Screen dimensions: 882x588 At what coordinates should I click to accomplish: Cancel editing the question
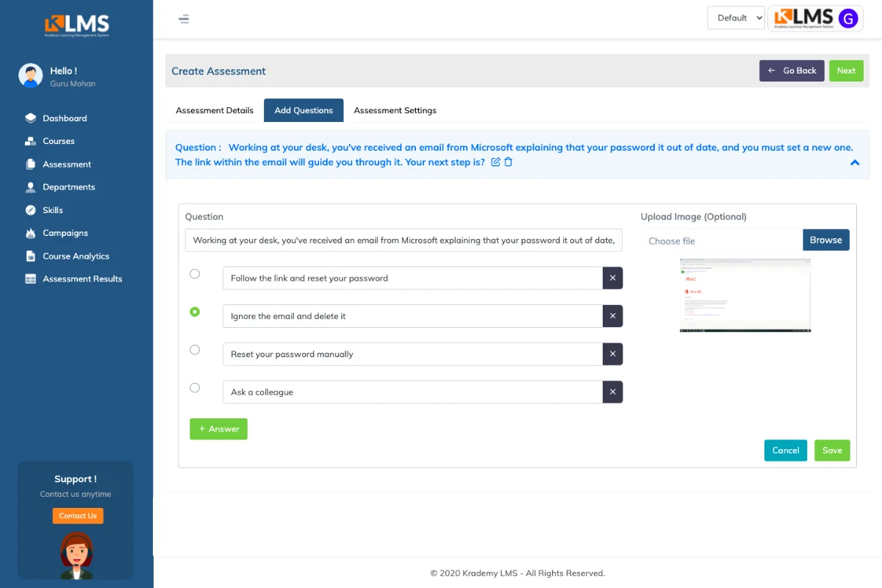(786, 451)
